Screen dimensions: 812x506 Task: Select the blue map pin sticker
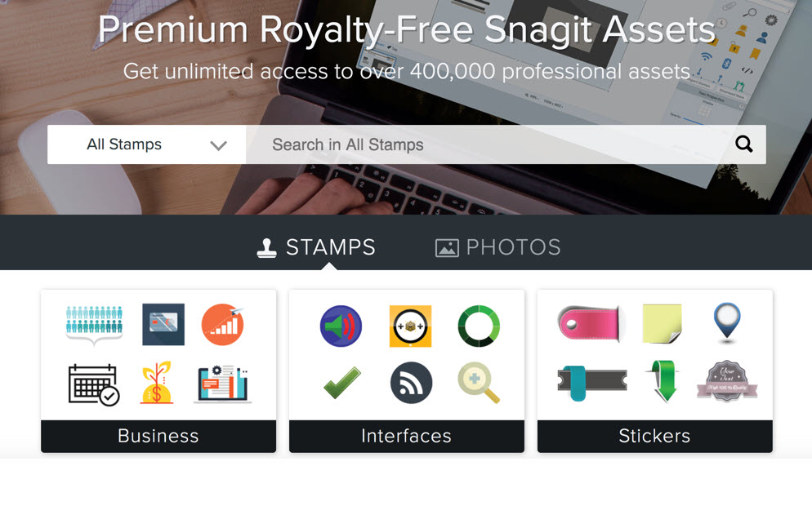(x=727, y=323)
